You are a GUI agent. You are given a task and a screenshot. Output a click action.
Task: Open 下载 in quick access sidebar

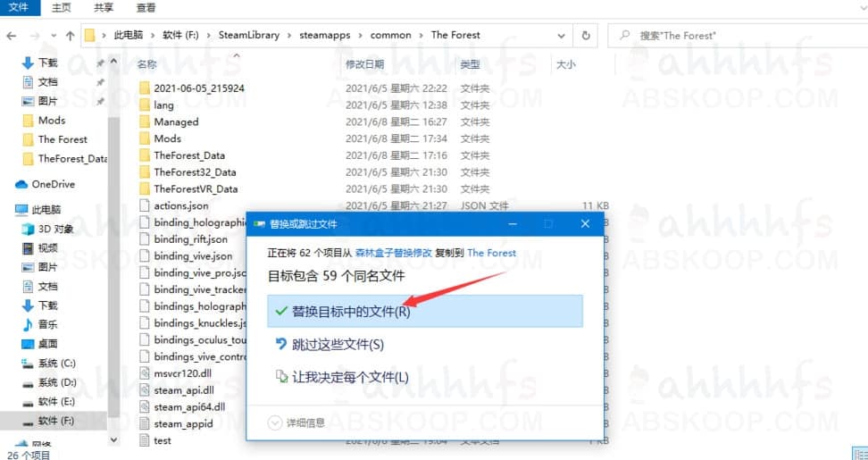47,63
